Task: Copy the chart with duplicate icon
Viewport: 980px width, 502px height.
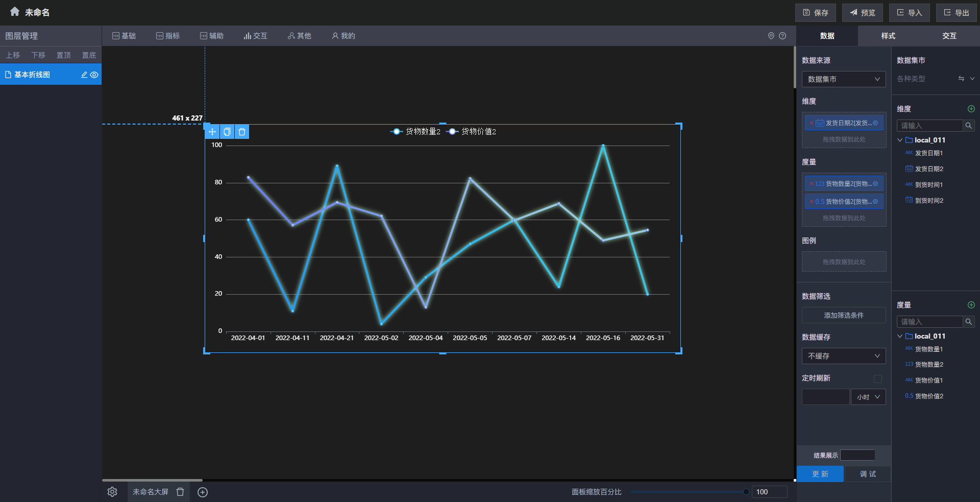Action: 227,132
